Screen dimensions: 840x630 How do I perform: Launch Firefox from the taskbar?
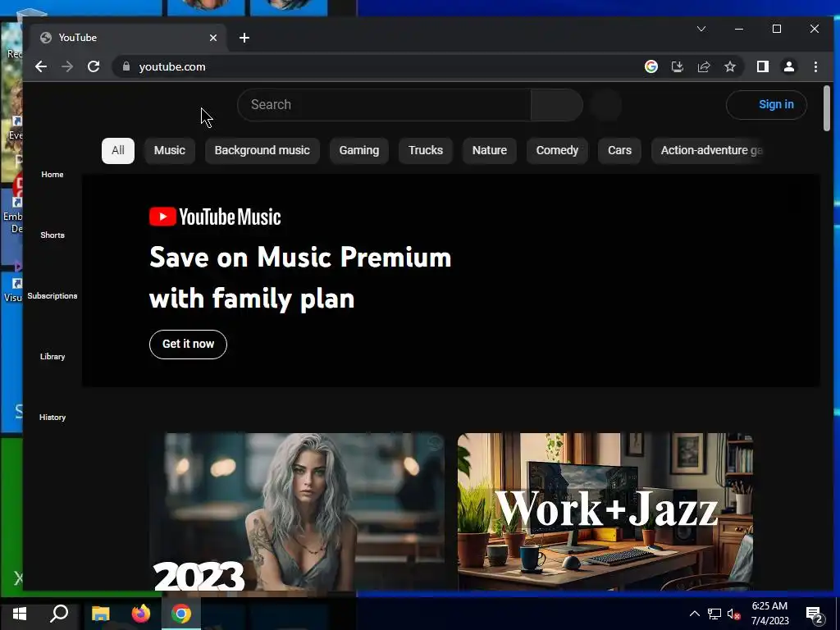pyautogui.click(x=141, y=614)
